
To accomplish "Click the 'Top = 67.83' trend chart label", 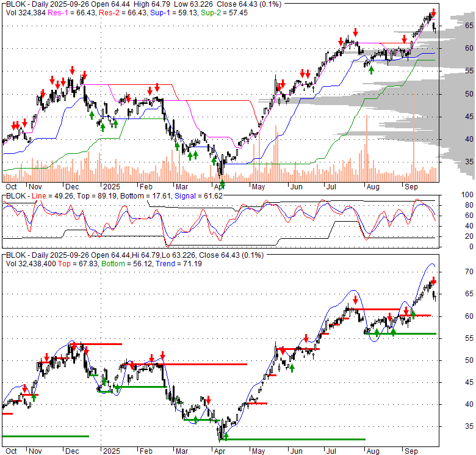I will pyautogui.click(x=78, y=264).
